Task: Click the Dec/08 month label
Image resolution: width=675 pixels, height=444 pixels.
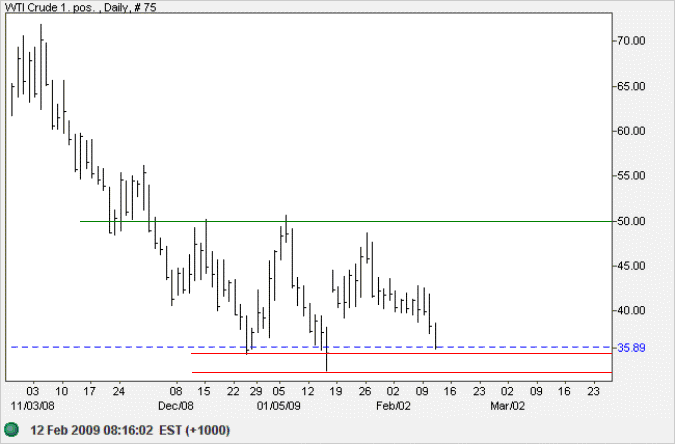Action: [176, 406]
